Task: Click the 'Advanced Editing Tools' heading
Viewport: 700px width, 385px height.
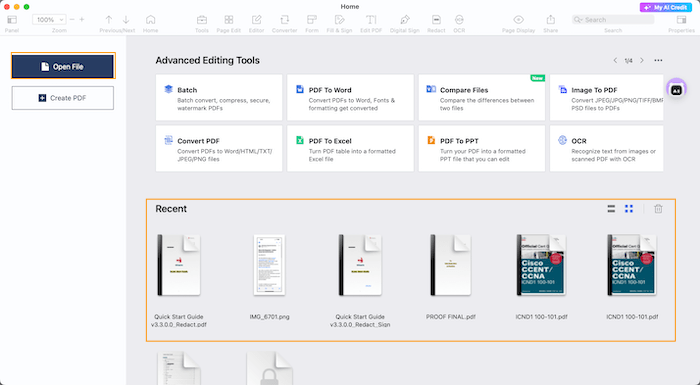Action: [208, 60]
